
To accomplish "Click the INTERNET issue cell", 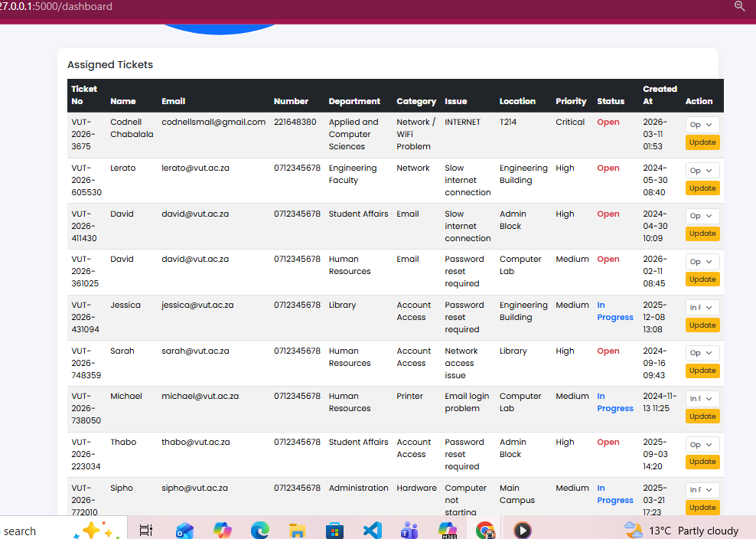I will (462, 122).
